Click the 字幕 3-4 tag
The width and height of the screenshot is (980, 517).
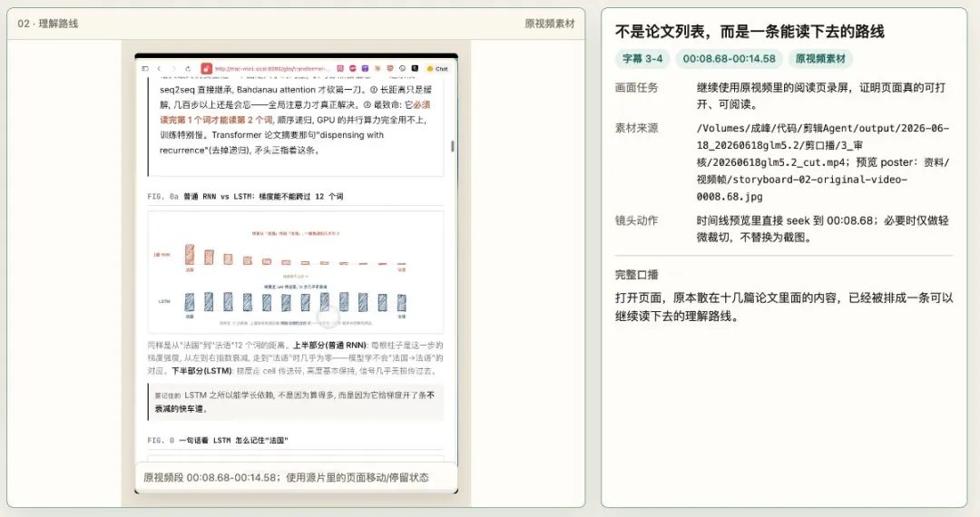642,59
